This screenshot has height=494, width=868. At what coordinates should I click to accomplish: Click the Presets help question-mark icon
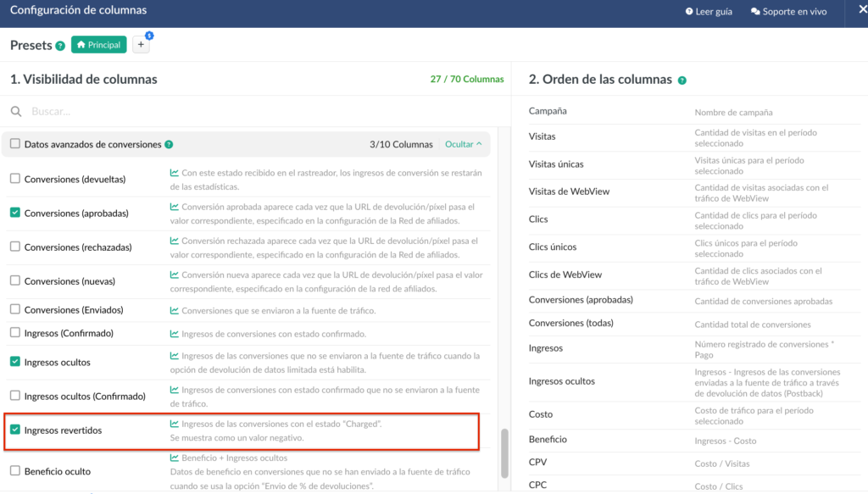pyautogui.click(x=60, y=46)
